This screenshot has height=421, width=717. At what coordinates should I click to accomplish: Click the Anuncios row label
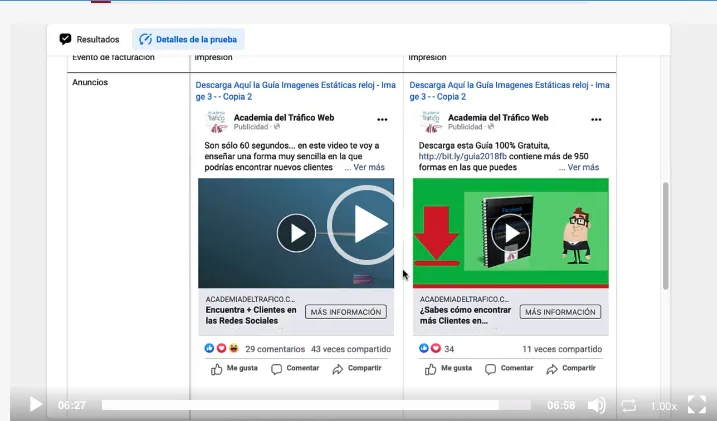click(x=90, y=82)
